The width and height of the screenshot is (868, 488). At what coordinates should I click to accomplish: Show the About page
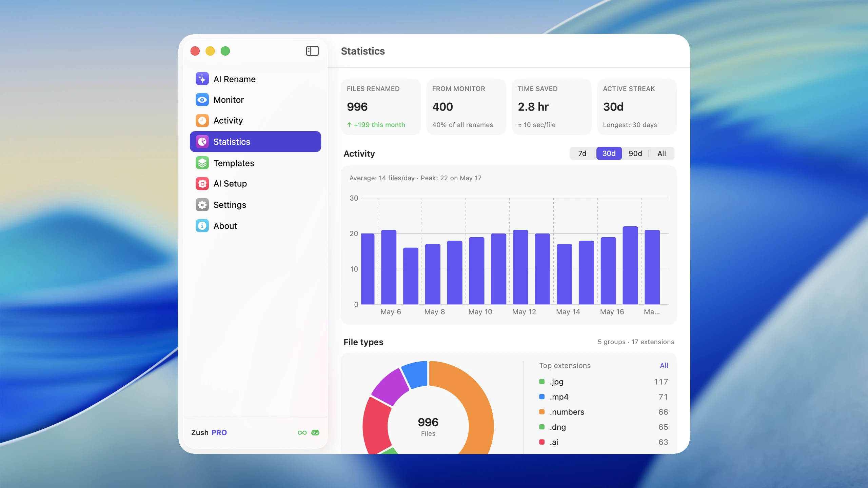point(255,226)
